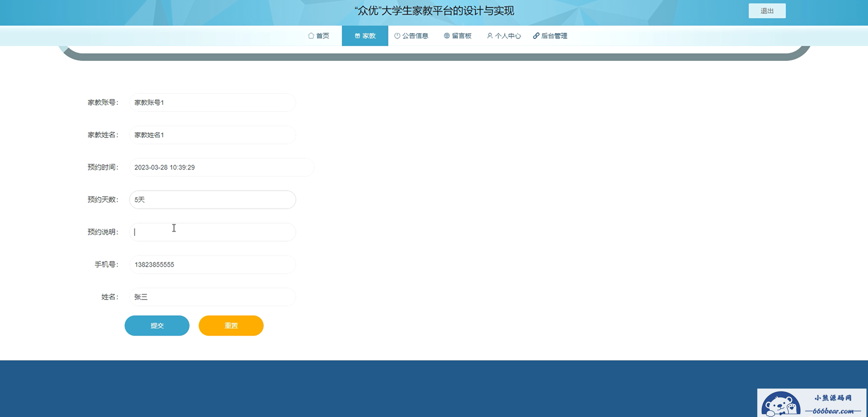The height and width of the screenshot is (417, 868).
Task: Click the page title “众优”大学生家教平台
Action: pos(434,11)
